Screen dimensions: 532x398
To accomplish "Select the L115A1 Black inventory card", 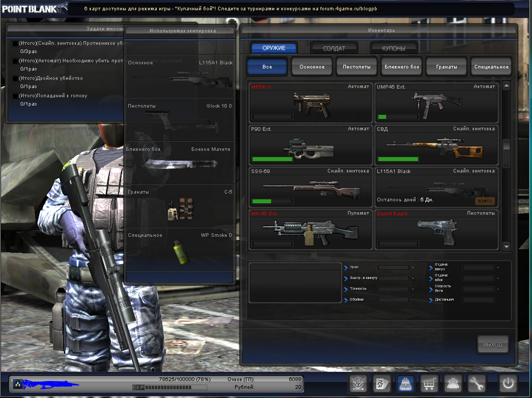I will (x=436, y=187).
